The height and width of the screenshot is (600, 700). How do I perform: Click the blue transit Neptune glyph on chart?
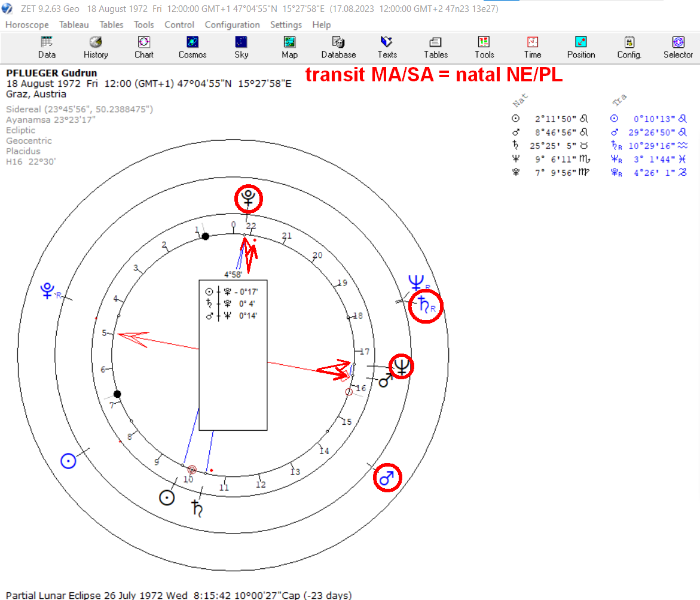pos(416,282)
